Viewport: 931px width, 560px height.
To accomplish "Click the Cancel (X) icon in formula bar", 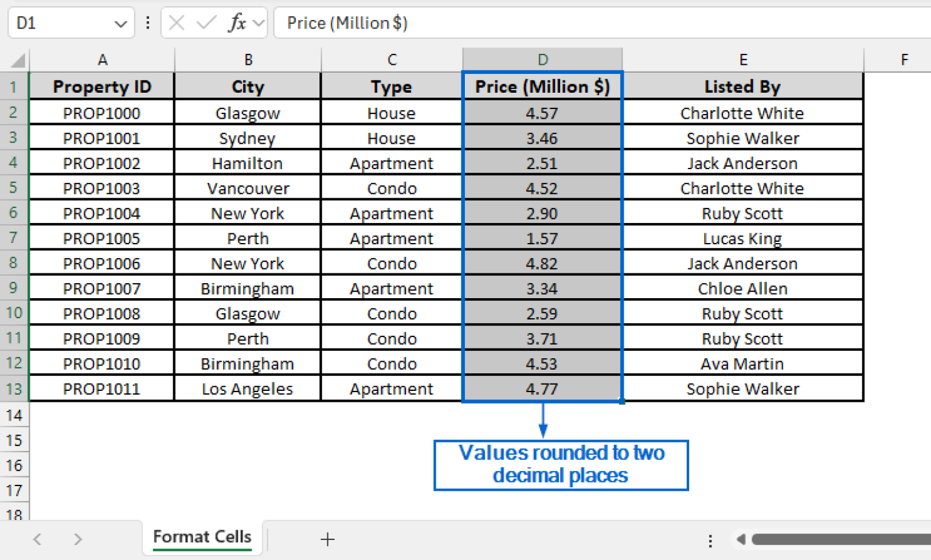I will (176, 22).
